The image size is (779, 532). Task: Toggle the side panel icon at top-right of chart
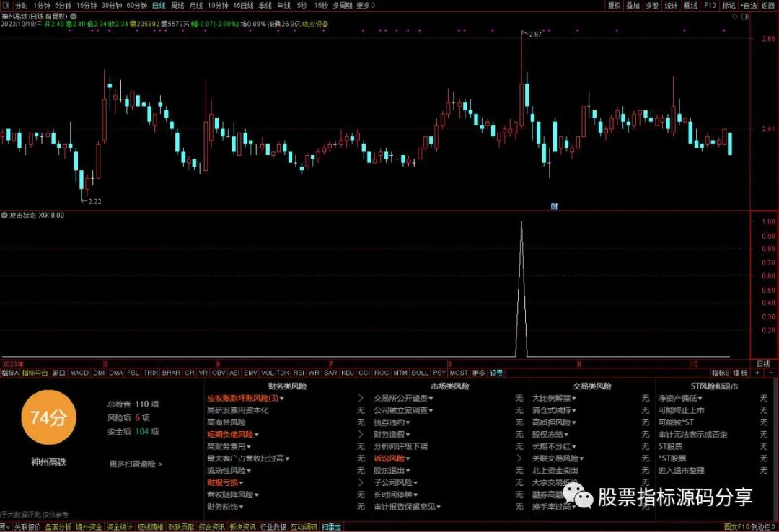coord(744,17)
